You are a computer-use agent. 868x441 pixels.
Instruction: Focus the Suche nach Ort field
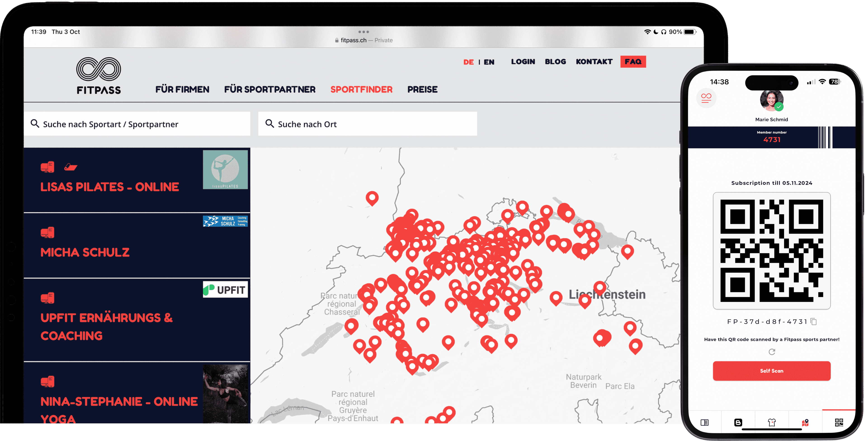click(367, 124)
